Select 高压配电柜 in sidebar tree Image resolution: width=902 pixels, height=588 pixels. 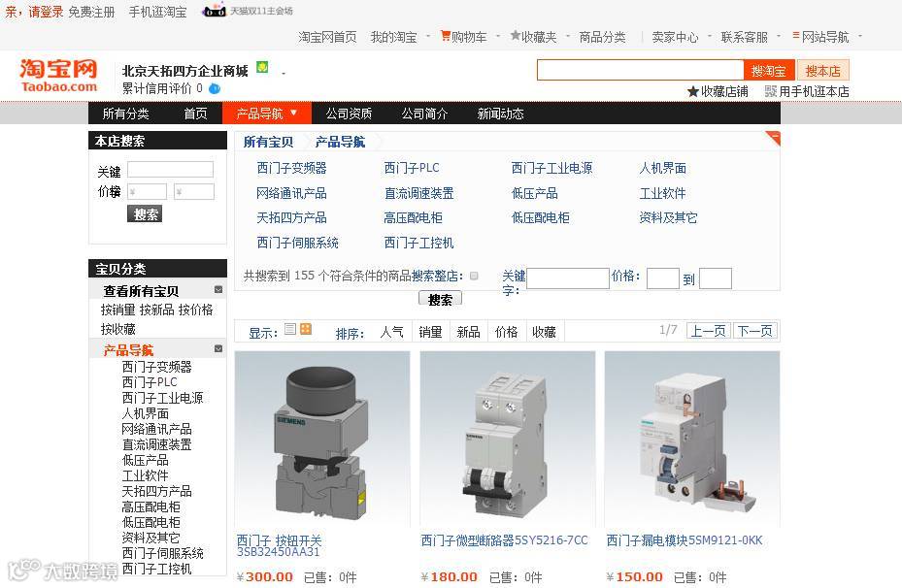point(150,506)
